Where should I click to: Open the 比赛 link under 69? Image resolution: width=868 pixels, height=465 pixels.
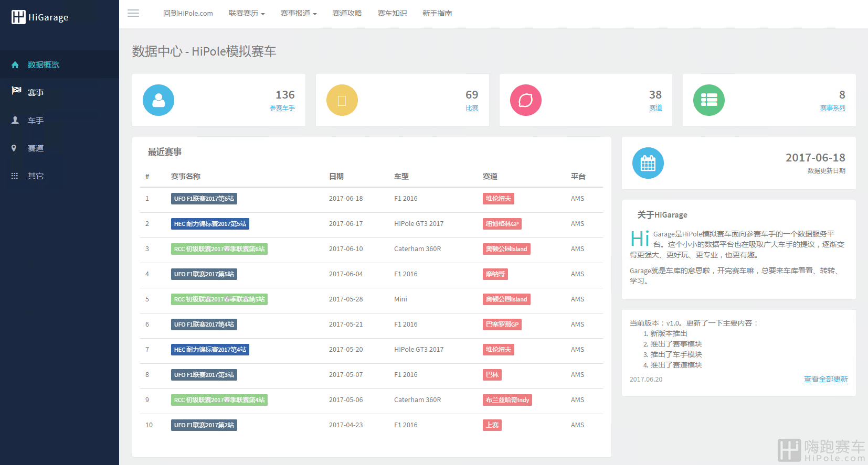(x=472, y=108)
